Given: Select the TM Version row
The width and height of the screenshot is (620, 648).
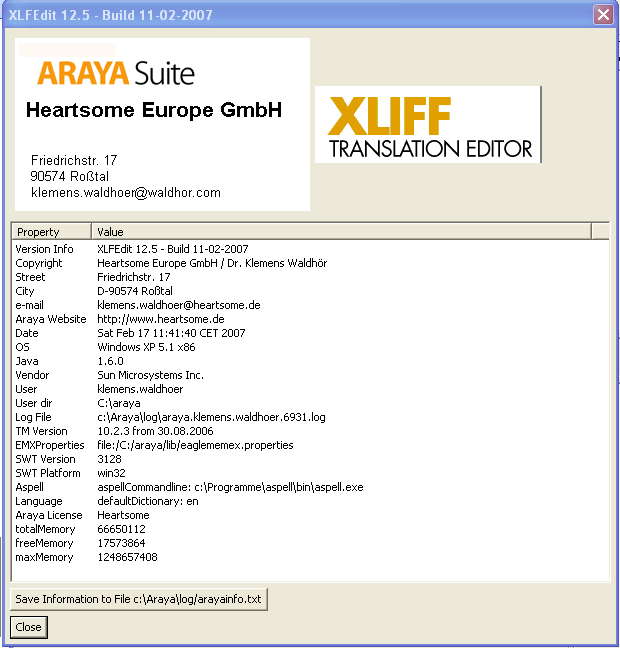Looking at the screenshot, I should tap(41, 431).
